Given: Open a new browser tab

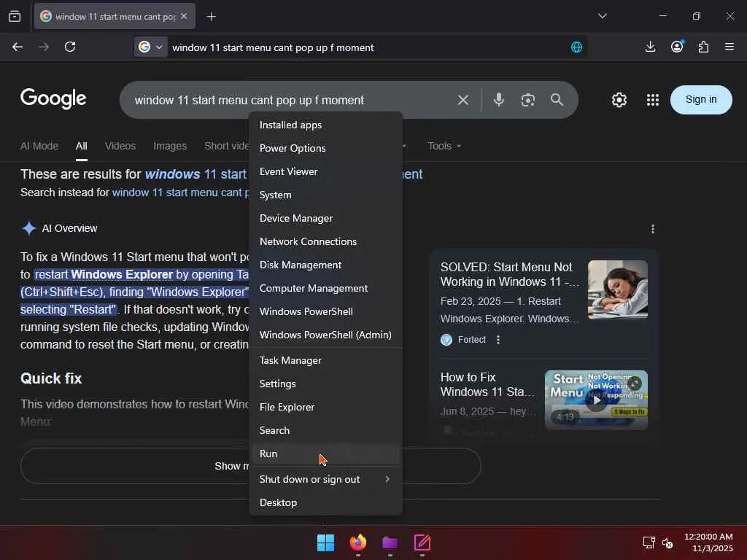Looking at the screenshot, I should [x=211, y=17].
